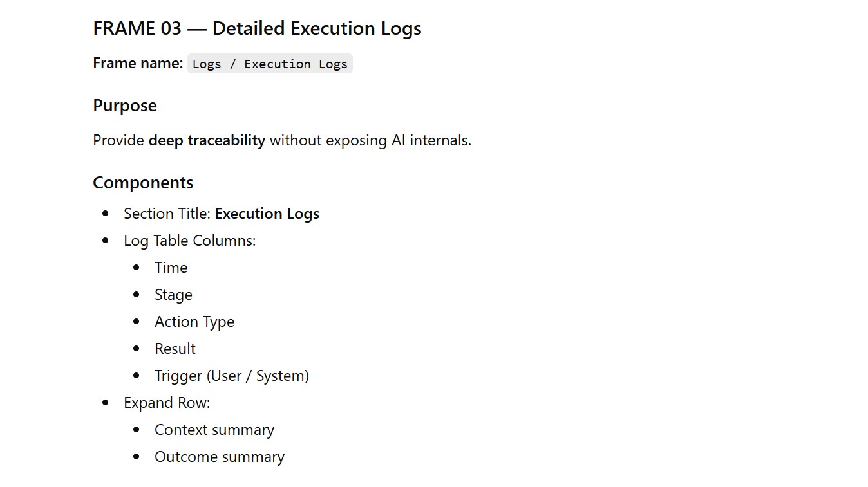The height and width of the screenshot is (487, 868).
Task: Click the "Logs / Execution Logs" code chip
Action: pos(270,64)
